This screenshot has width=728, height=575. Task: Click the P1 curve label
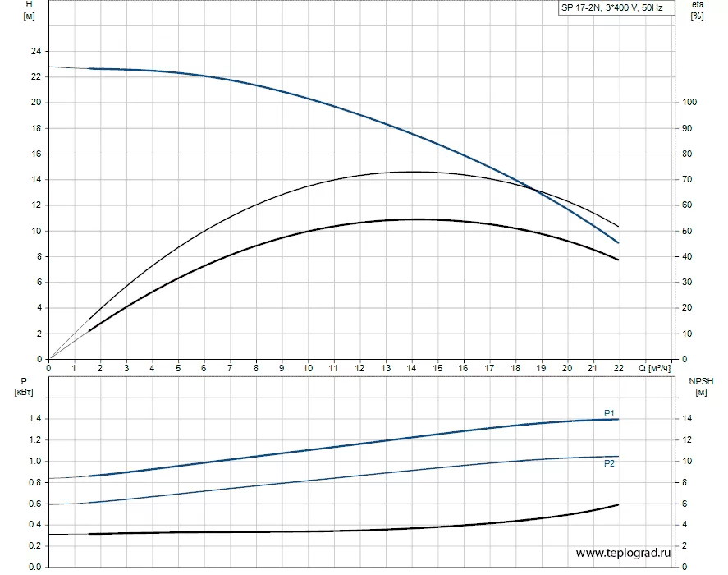pyautogui.click(x=609, y=412)
